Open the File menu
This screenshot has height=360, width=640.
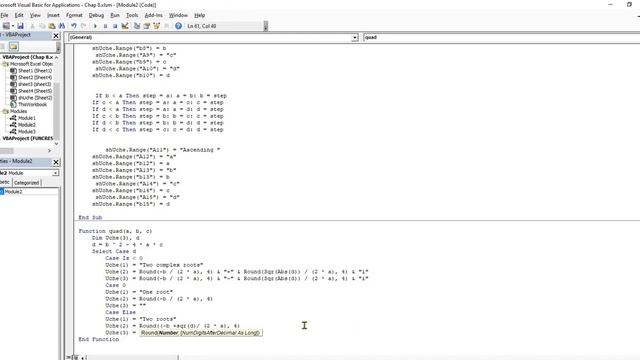pyautogui.click(x=4, y=15)
